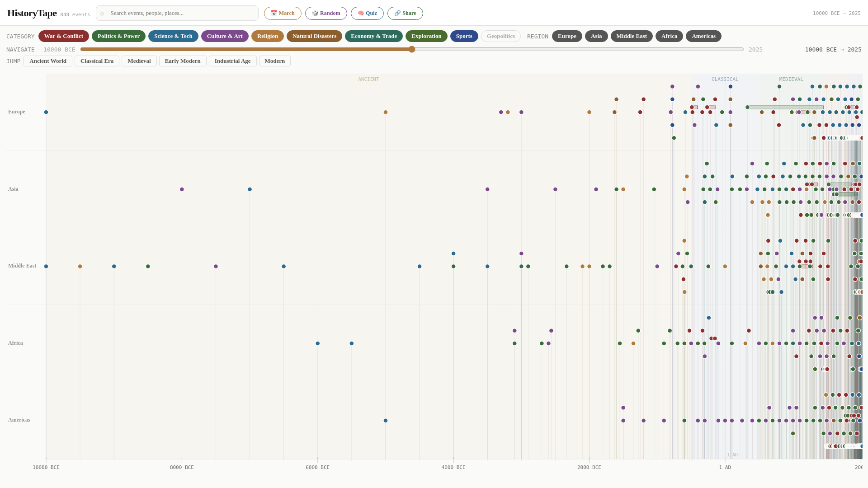This screenshot has width=868, height=488.
Task: Click the Europe lane label
Action: point(17,112)
